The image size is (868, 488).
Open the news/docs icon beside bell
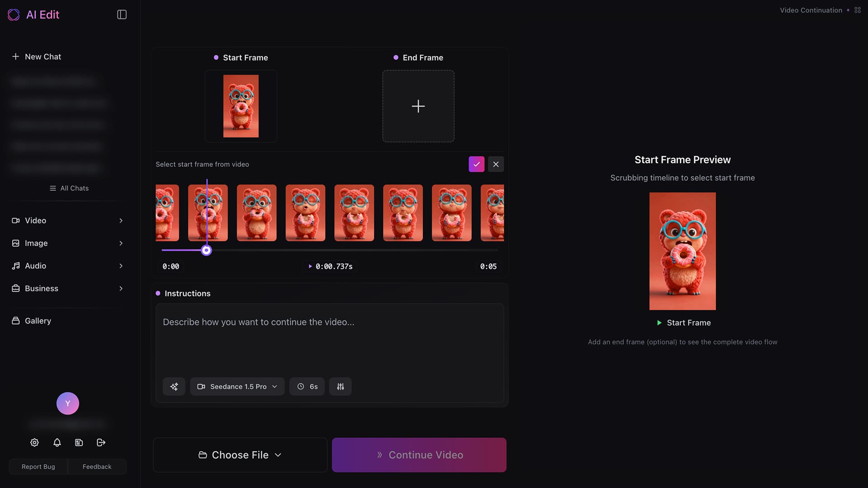(x=79, y=442)
